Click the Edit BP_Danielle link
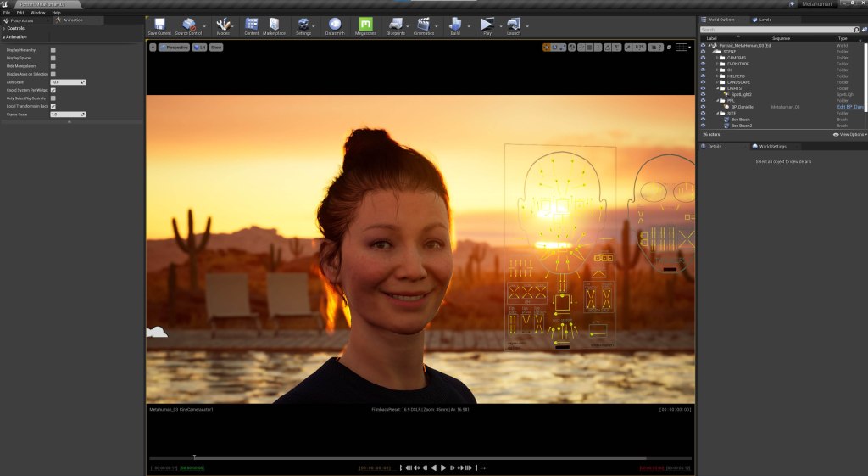 (x=849, y=107)
